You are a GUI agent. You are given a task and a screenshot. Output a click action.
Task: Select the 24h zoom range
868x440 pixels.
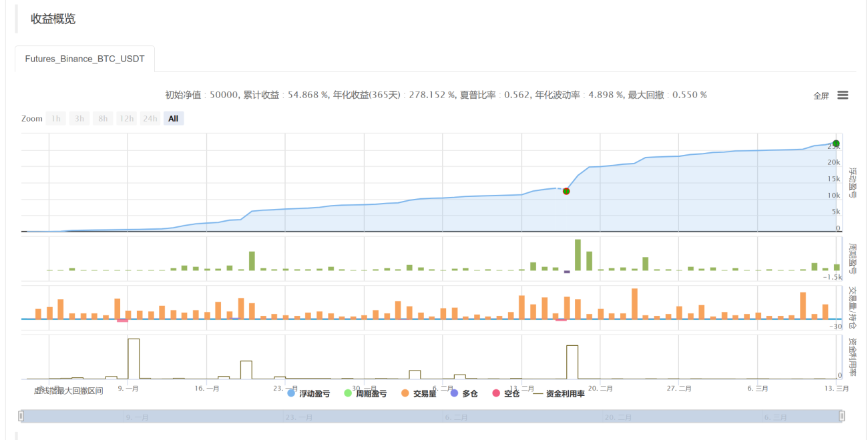coord(150,119)
